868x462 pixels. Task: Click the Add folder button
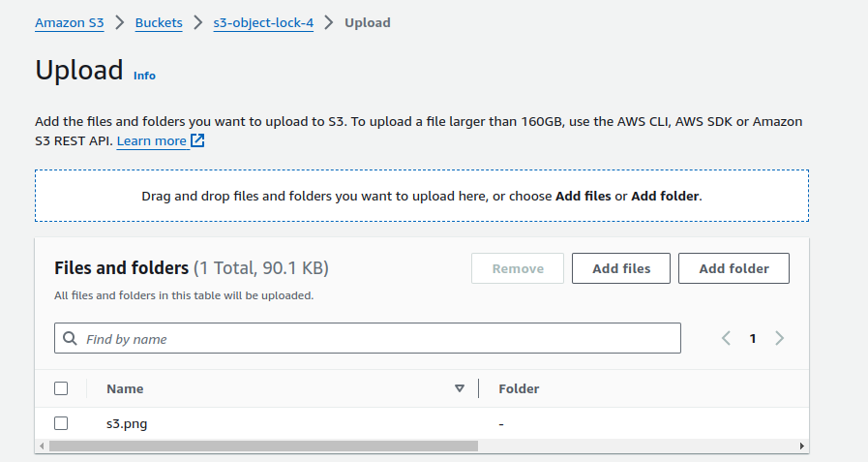point(733,268)
